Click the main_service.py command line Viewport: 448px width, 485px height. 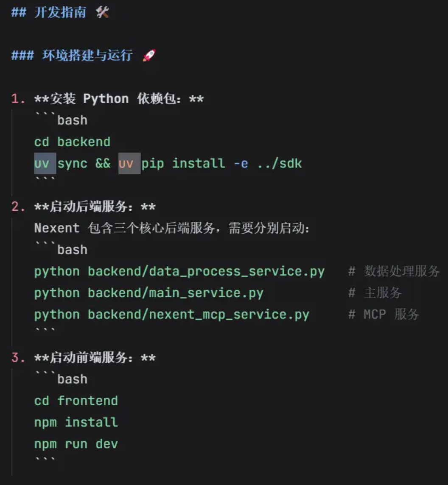pyautogui.click(x=148, y=293)
